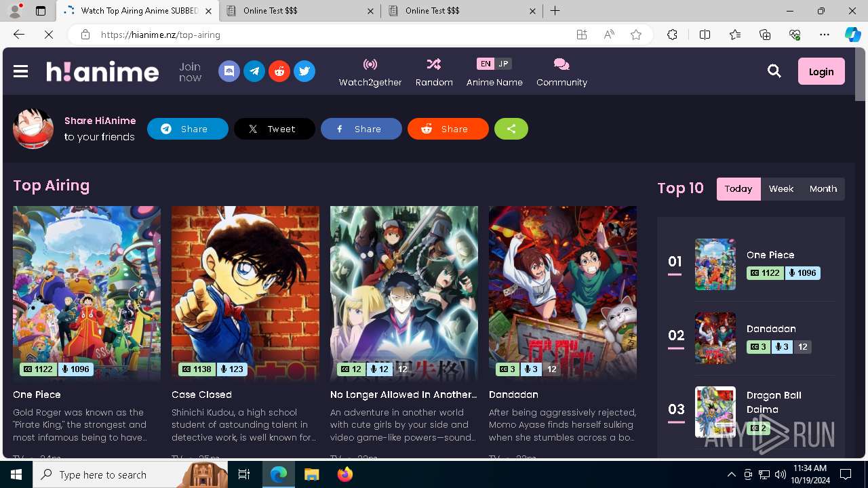The height and width of the screenshot is (488, 868).
Task: Add page to favorites star
Action: click(636, 35)
